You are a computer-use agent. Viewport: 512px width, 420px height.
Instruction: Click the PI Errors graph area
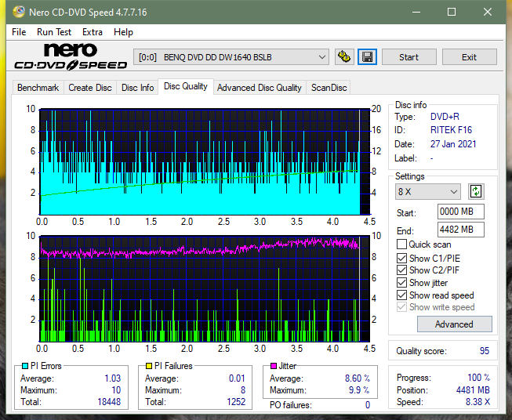point(205,162)
